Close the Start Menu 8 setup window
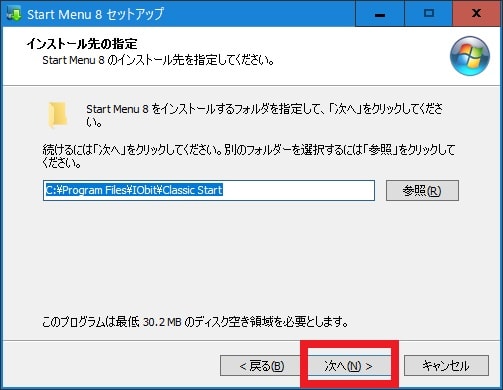Viewport: 503px width, 390px height. point(477,14)
